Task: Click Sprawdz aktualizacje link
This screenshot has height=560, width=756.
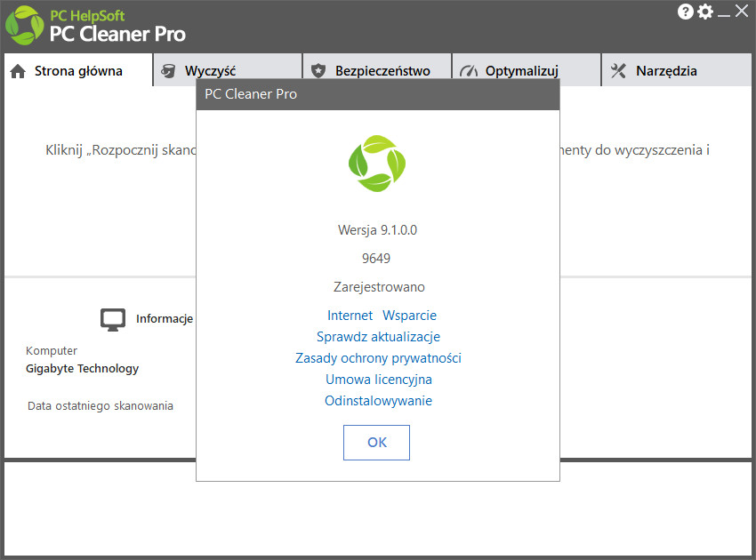Action: (x=378, y=337)
